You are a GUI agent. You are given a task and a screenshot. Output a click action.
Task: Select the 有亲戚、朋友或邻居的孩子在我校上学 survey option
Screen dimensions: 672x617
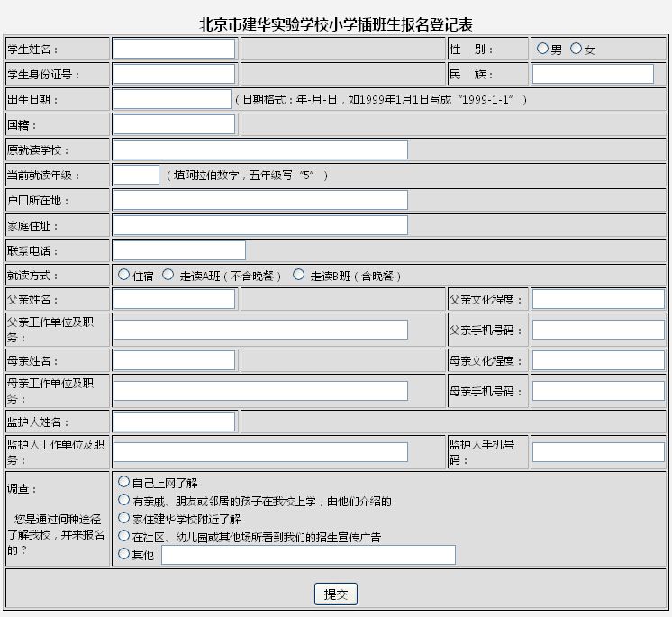[123, 500]
